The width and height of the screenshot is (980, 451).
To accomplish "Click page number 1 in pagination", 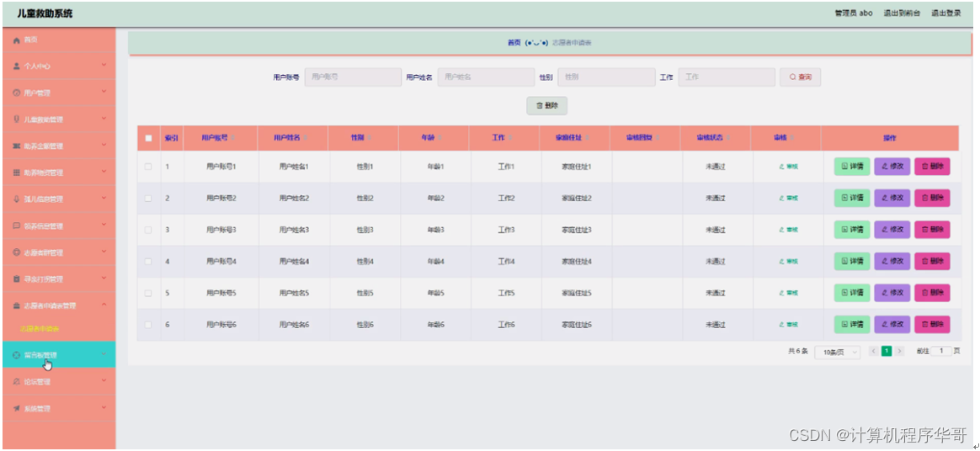I will point(887,351).
